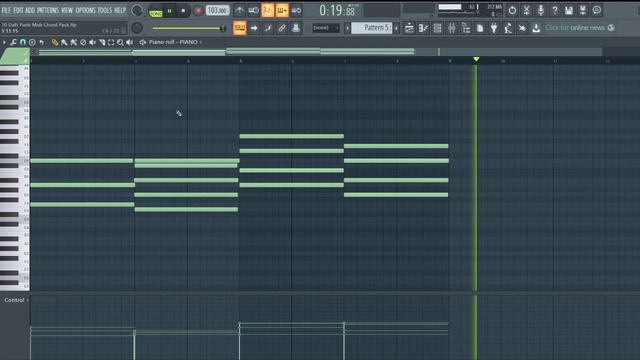The height and width of the screenshot is (360, 640).
Task: Open the Channel rack
Action: coord(438,28)
